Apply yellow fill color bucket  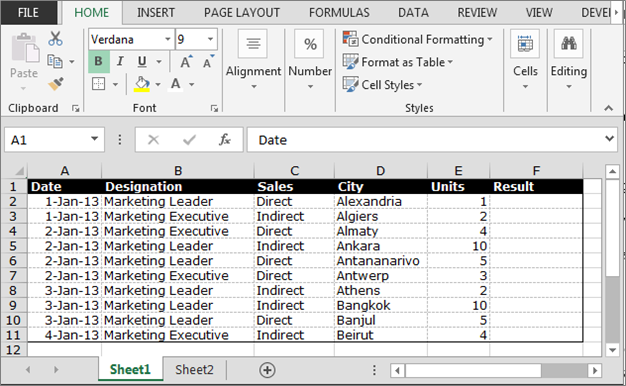pyautogui.click(x=142, y=84)
